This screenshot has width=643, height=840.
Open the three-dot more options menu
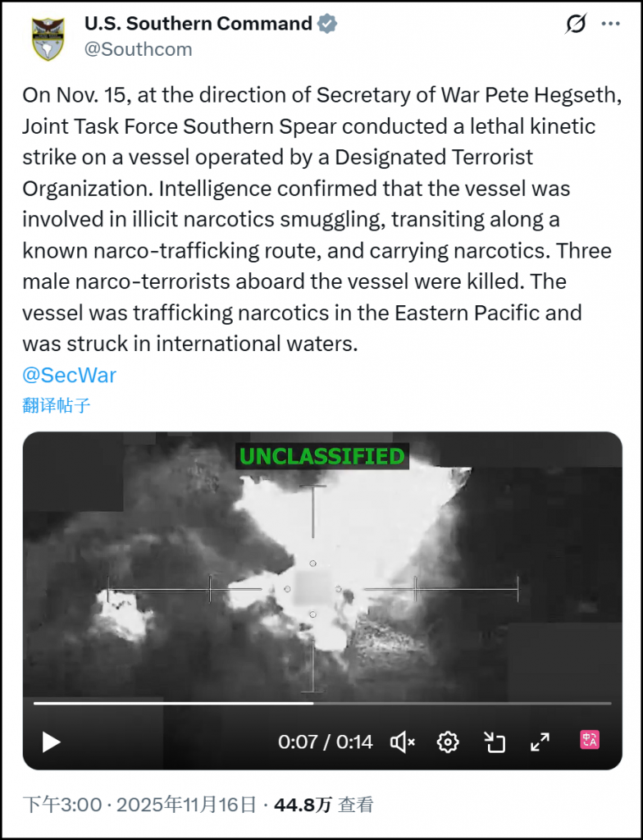(611, 24)
